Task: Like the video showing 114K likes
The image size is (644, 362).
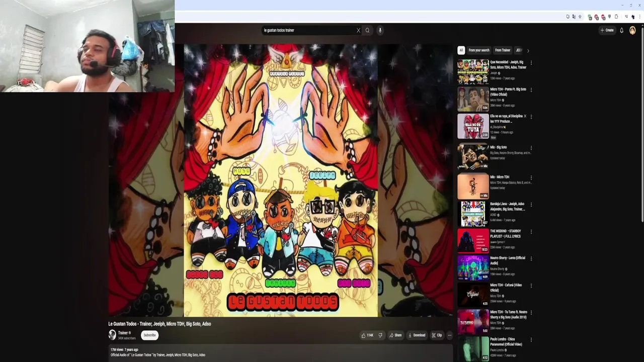Action: click(x=367, y=335)
